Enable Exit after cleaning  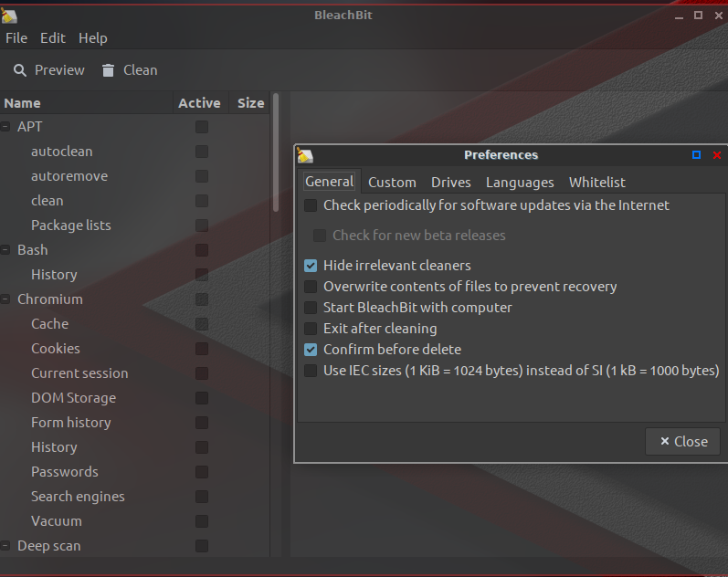pyautogui.click(x=311, y=329)
